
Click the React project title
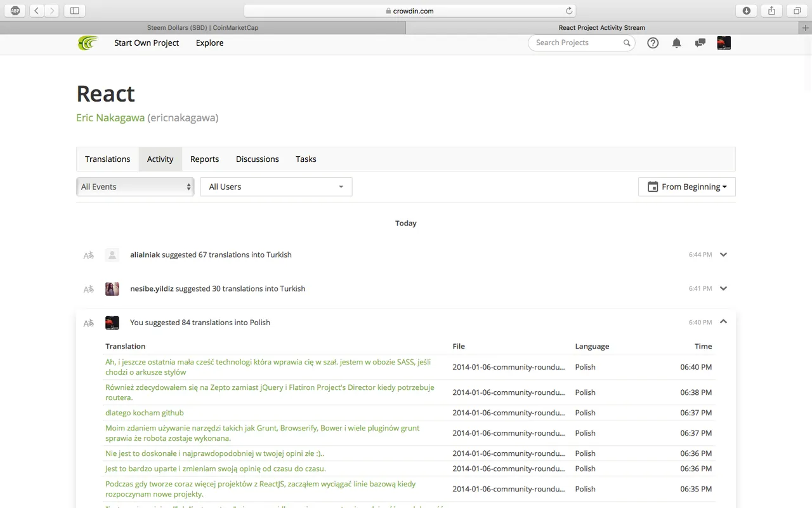(x=105, y=93)
